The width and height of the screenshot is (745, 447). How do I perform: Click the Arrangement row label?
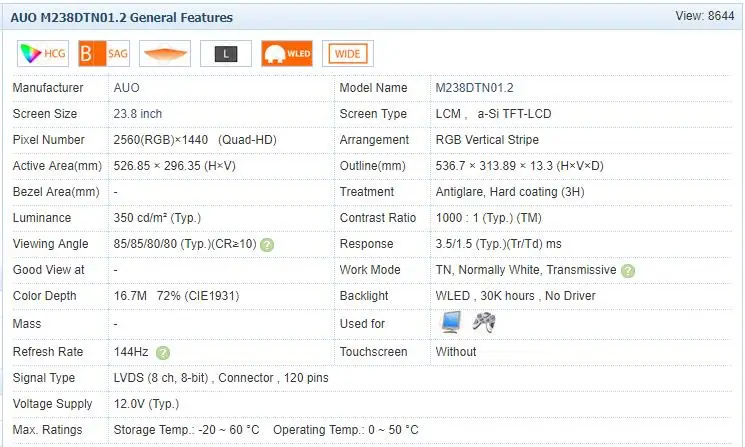coord(374,140)
